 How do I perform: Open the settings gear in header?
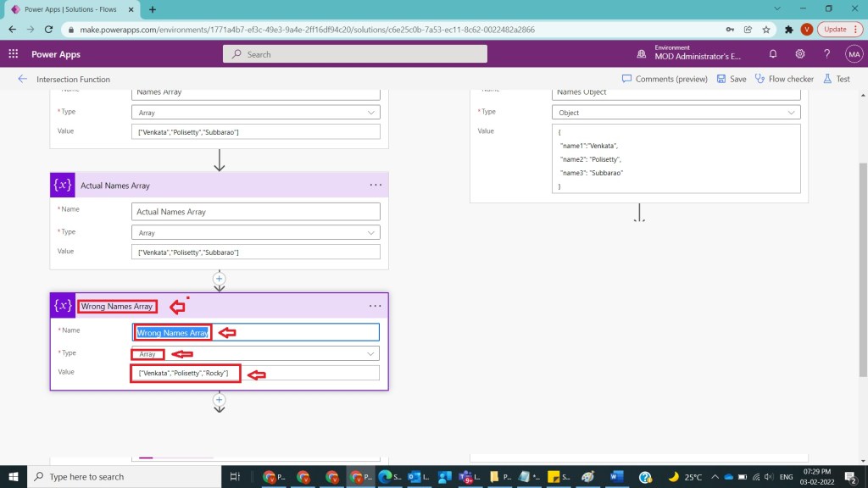(800, 53)
